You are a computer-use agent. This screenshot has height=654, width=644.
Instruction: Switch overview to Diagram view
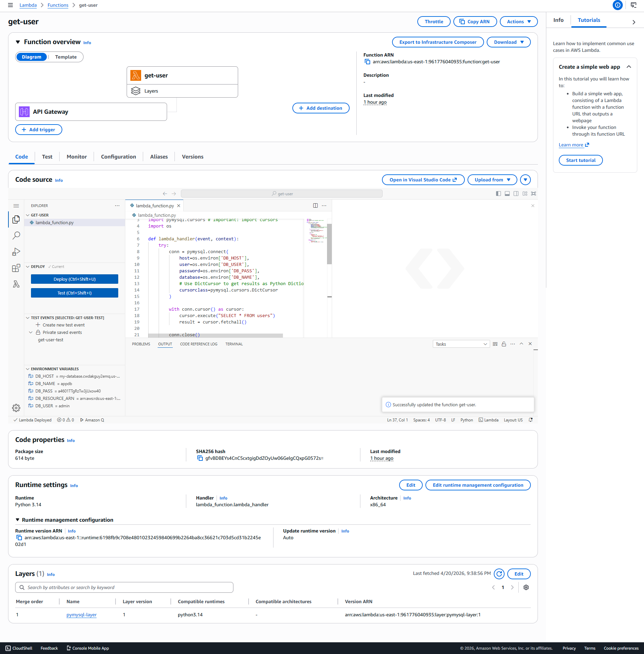tap(31, 57)
